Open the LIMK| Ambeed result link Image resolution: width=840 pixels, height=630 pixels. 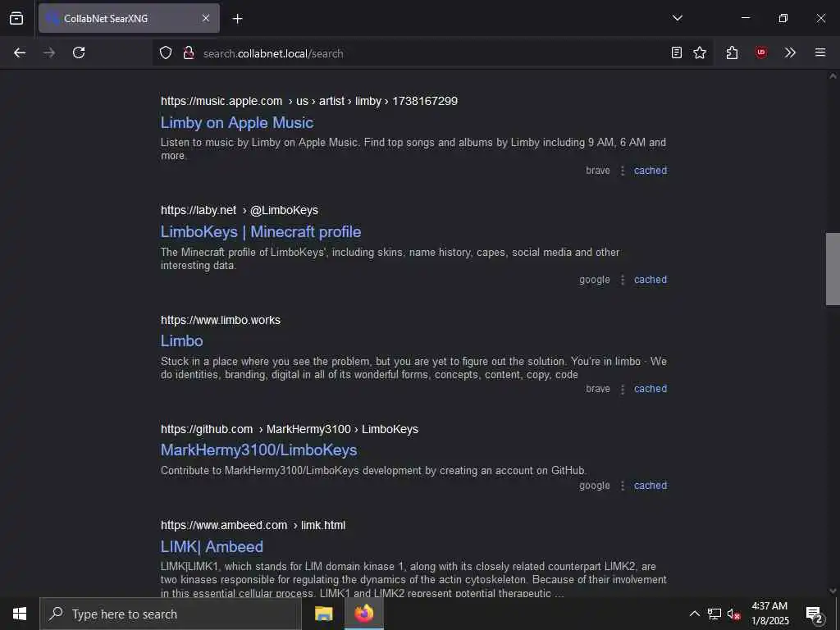(x=212, y=547)
